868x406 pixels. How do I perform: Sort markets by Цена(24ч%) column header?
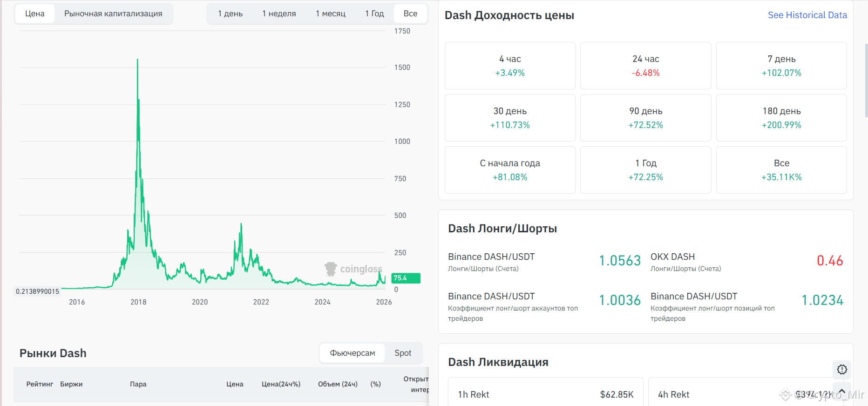(x=281, y=384)
